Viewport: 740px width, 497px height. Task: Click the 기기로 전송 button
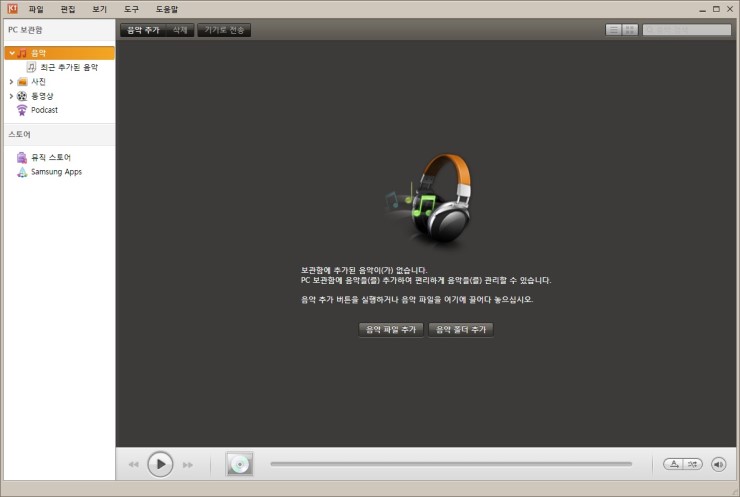point(224,30)
